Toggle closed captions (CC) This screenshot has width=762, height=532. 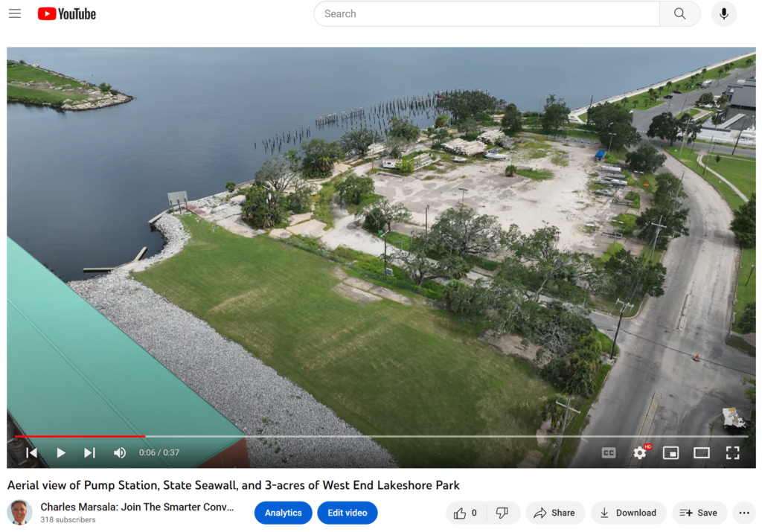pyautogui.click(x=609, y=453)
